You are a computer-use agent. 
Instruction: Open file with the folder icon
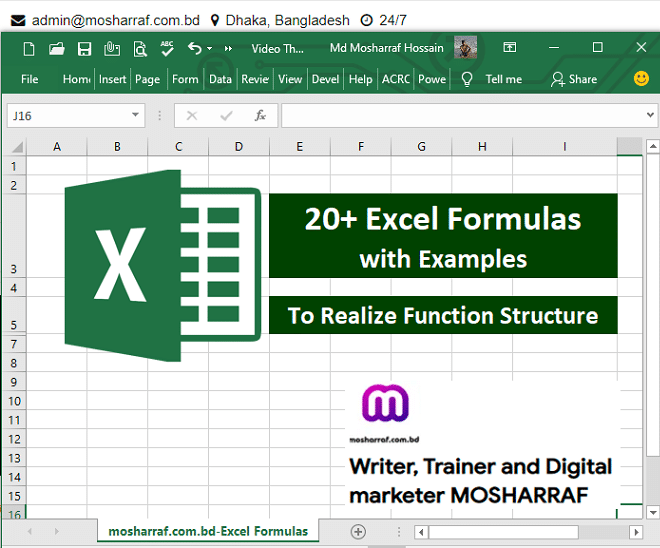coord(56,49)
